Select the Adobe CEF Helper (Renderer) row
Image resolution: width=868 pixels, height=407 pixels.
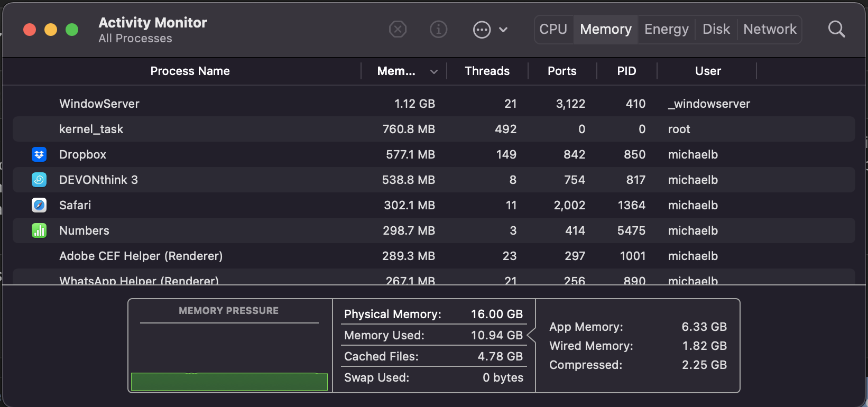coord(433,256)
